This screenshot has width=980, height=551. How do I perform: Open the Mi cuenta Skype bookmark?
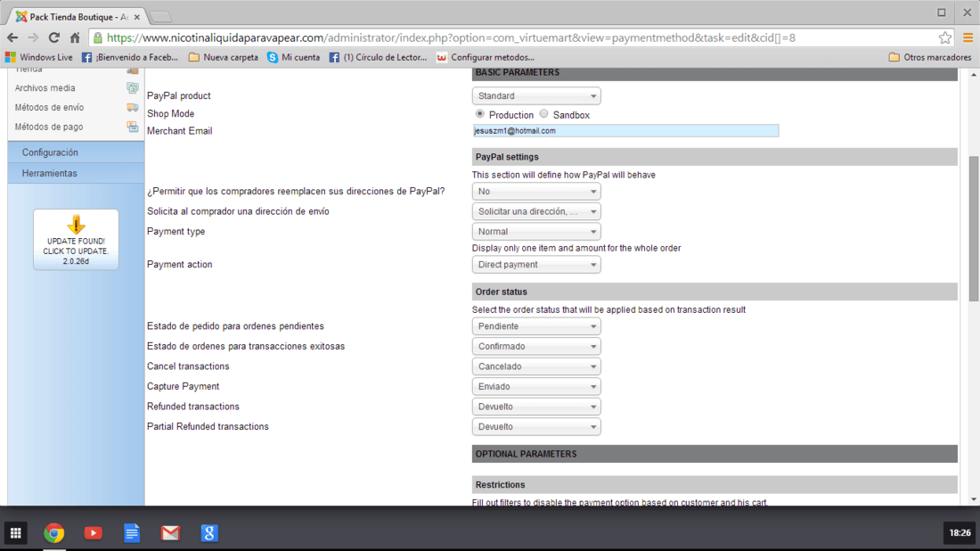[293, 58]
